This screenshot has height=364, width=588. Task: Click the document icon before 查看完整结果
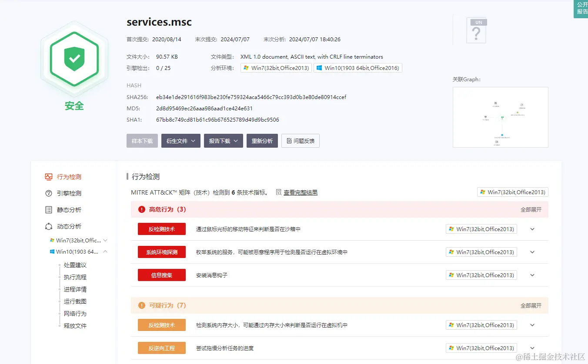pos(278,192)
